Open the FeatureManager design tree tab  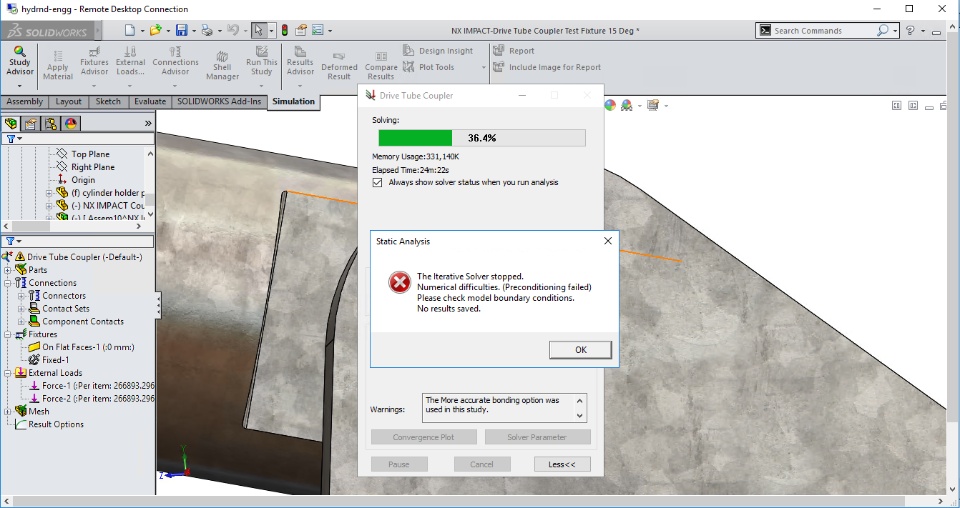11,124
